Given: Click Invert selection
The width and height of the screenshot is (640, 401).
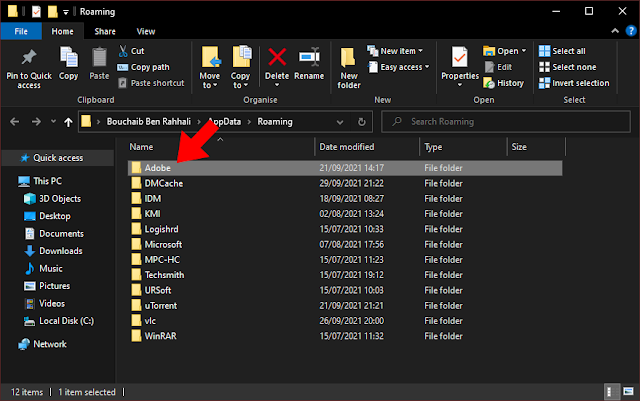Looking at the screenshot, I should [x=574, y=83].
